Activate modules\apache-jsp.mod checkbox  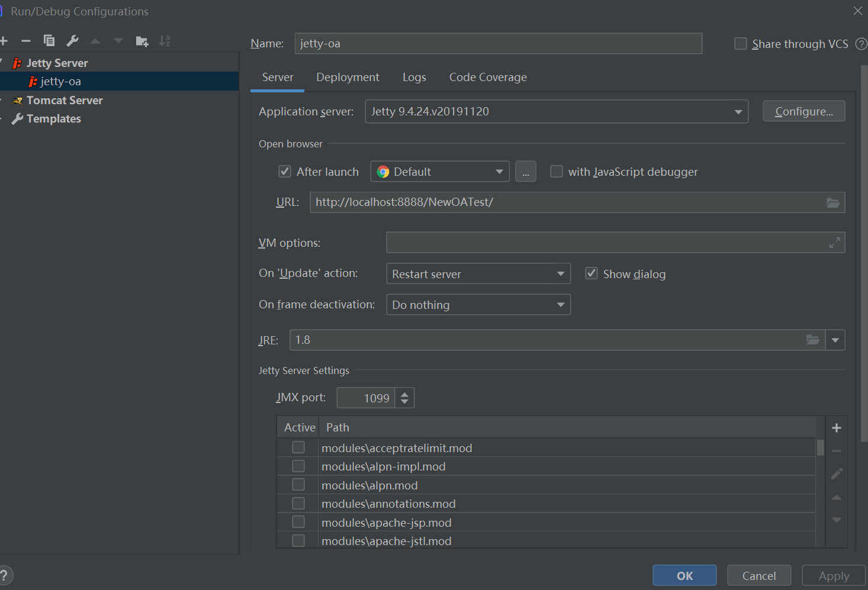298,522
